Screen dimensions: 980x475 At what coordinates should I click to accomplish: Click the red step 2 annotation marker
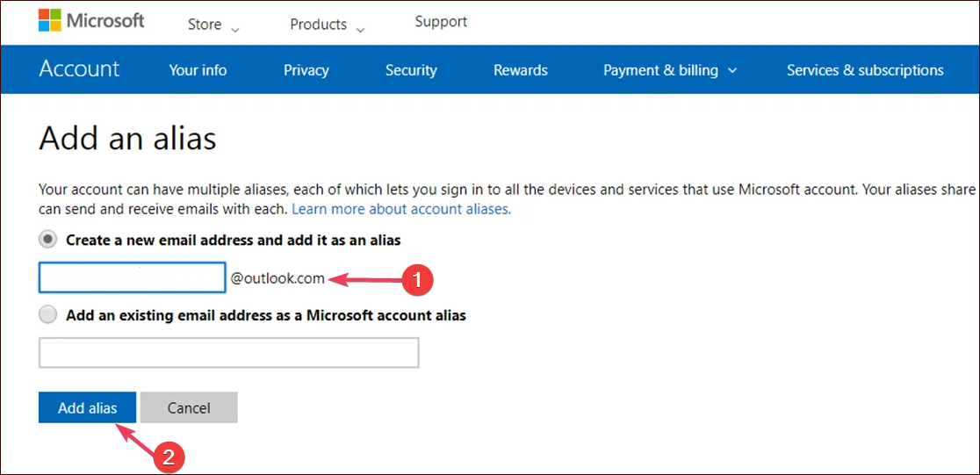coord(169,456)
